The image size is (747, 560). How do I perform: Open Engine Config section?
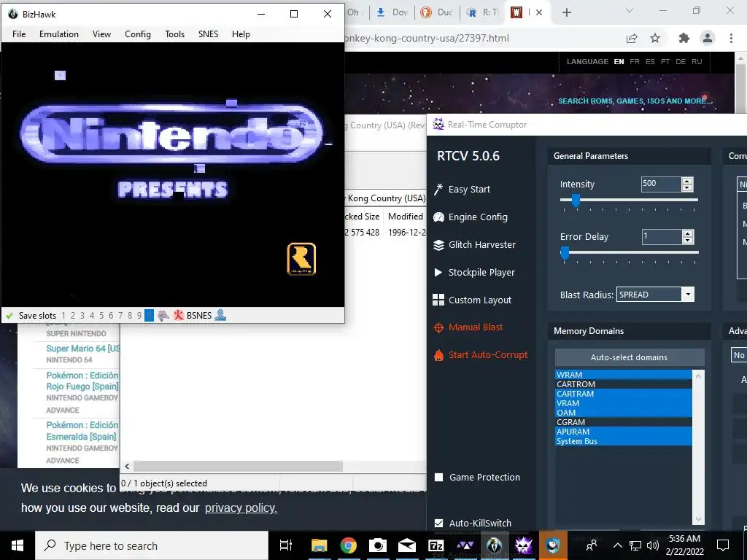click(471, 217)
